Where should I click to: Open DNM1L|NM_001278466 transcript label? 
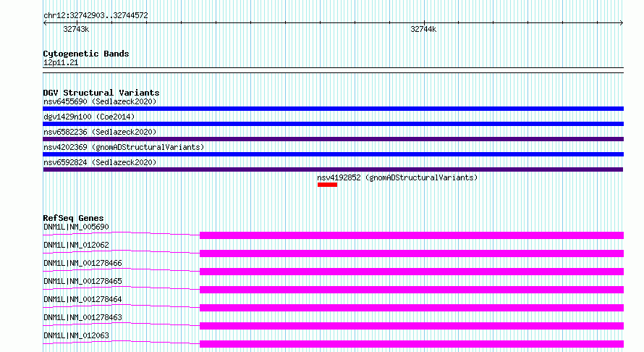tap(82, 263)
